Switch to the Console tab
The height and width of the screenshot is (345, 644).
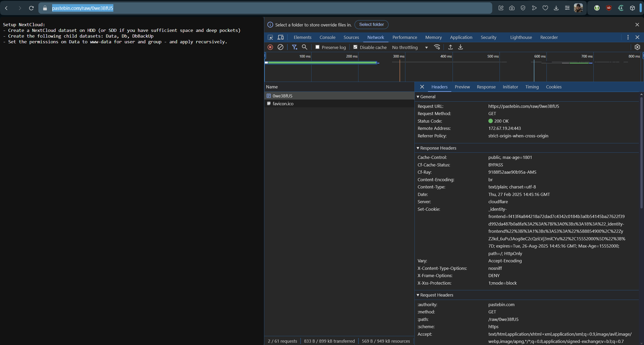[327, 37]
